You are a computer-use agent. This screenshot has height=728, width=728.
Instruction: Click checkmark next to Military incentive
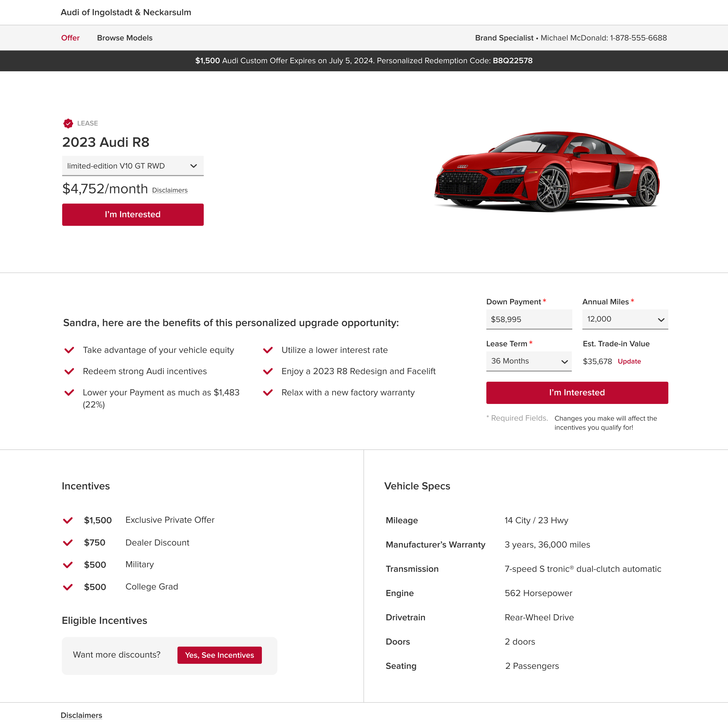68,565
